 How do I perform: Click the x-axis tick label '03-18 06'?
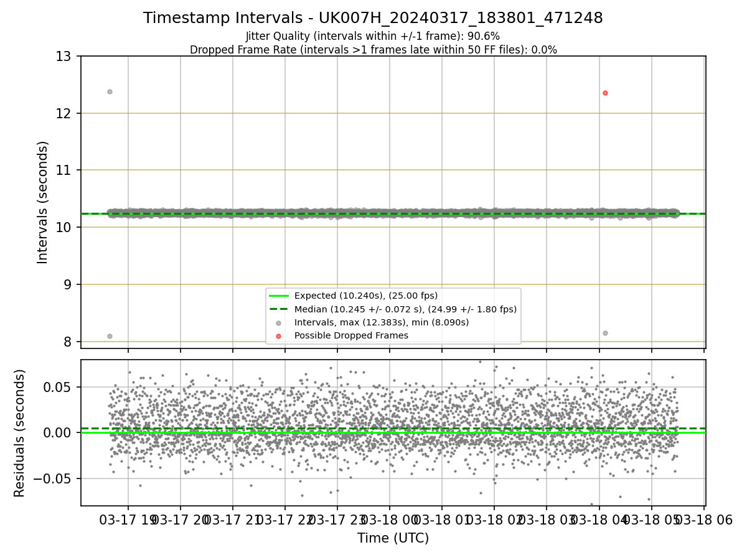(704, 520)
